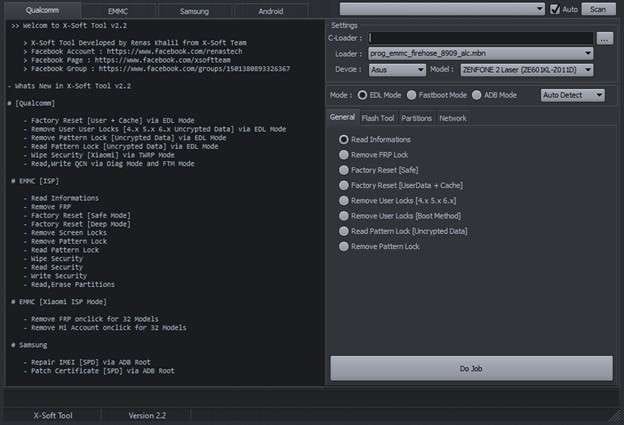Select the Read Informations option
This screenshot has width=624, height=425.
[x=374, y=140]
